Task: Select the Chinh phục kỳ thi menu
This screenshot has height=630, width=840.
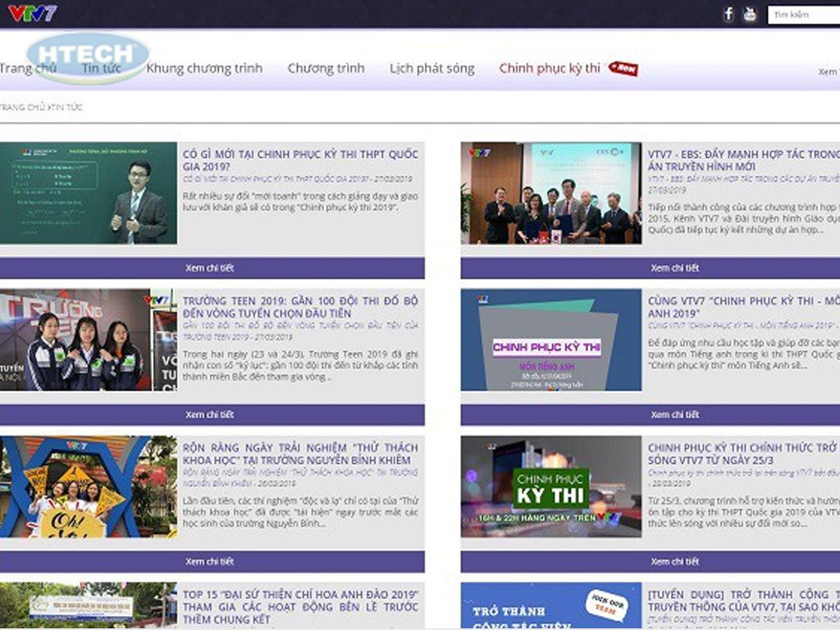Action: [549, 68]
